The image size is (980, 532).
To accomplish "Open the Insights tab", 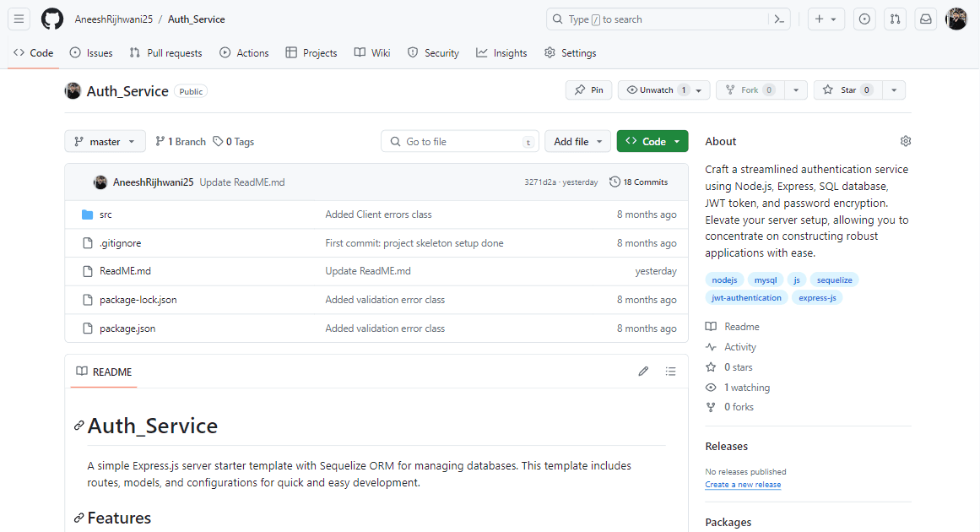I will coord(501,53).
